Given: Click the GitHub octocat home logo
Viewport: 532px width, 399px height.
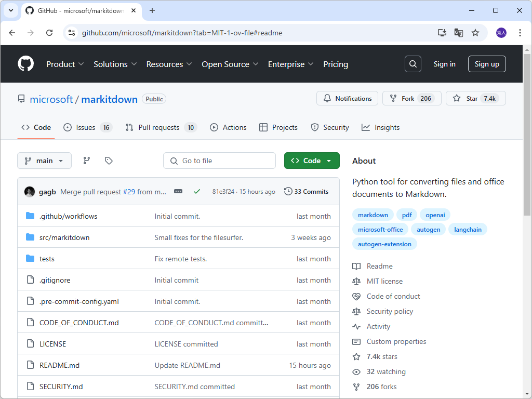Looking at the screenshot, I should point(25,63).
